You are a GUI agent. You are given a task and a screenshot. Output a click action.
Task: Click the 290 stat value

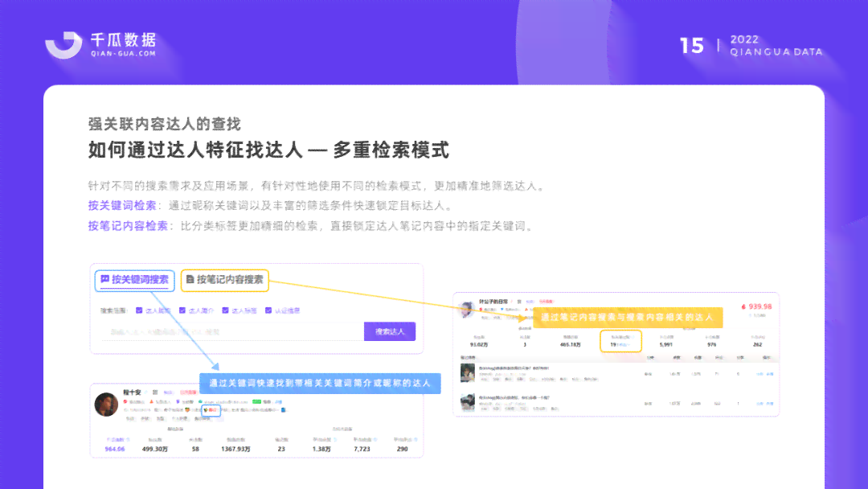403,449
